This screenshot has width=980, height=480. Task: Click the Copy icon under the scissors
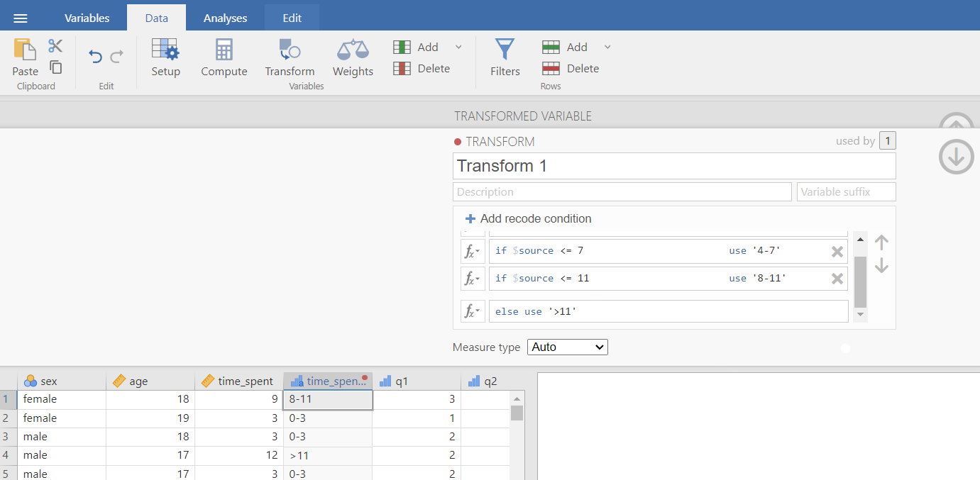click(x=55, y=67)
